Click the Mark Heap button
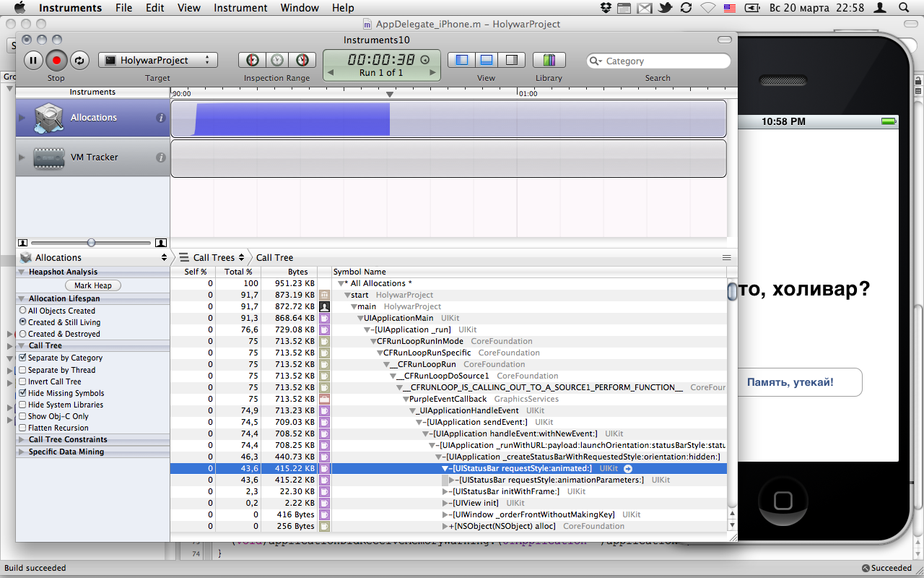The image size is (924, 578). point(92,285)
